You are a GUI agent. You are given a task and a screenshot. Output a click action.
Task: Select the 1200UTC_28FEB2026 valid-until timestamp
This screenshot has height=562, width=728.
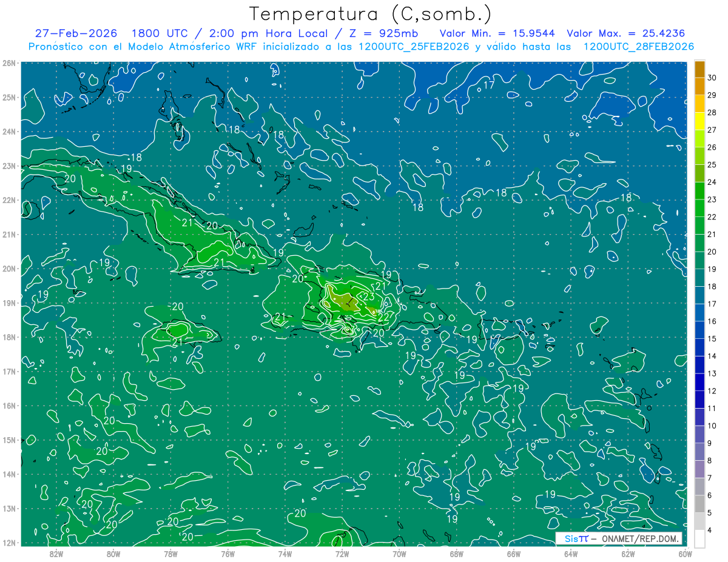[x=639, y=47]
